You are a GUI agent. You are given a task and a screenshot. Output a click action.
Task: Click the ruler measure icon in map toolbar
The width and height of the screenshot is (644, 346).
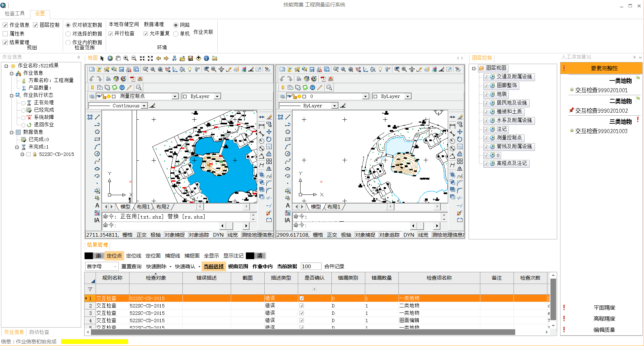[x=215, y=58]
